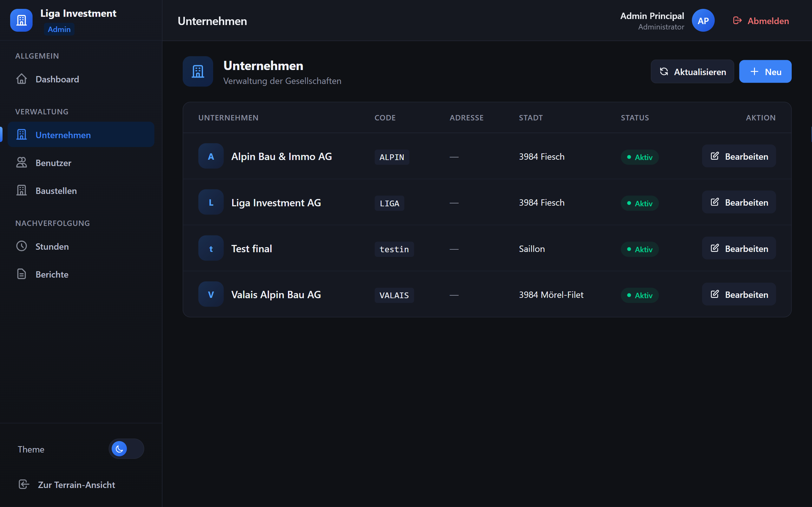The width and height of the screenshot is (812, 507).
Task: Click the Benutzer users icon
Action: [22, 163]
